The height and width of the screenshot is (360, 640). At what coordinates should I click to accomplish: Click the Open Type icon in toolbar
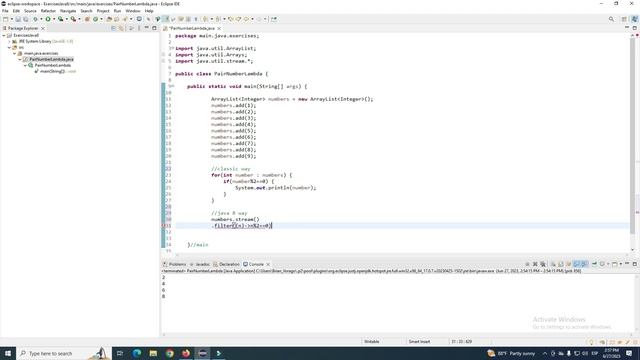click(x=109, y=19)
